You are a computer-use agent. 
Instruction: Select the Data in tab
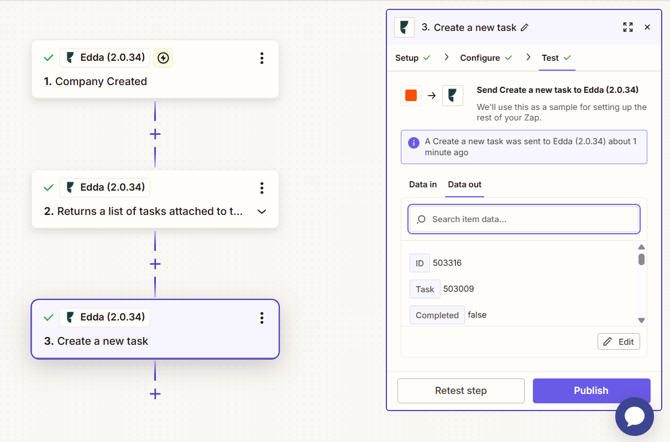coord(423,185)
